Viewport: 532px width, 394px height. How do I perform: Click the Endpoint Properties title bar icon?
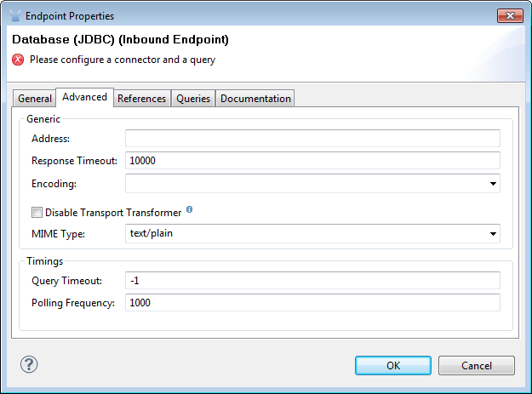pyautogui.click(x=15, y=15)
